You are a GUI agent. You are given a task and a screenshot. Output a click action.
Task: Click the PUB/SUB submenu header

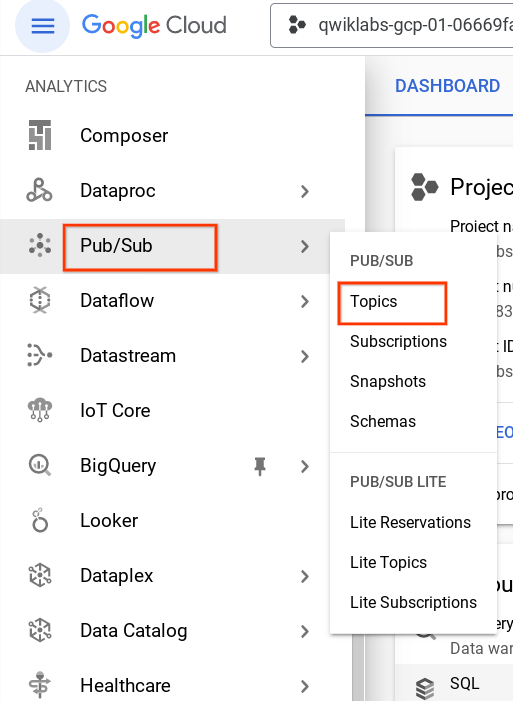point(382,261)
